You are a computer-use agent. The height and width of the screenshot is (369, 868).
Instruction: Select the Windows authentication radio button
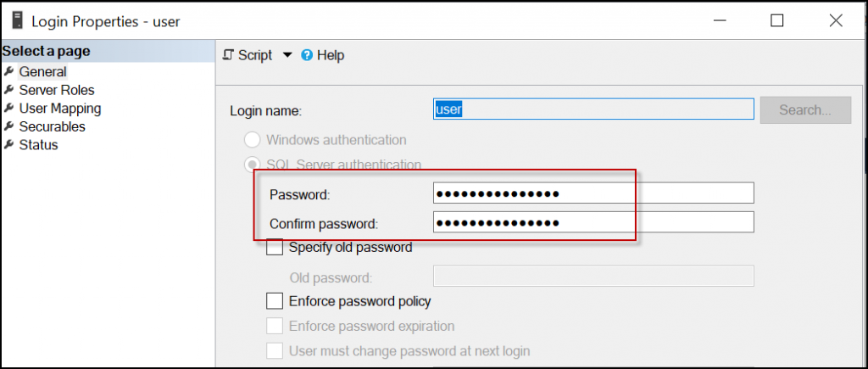(x=253, y=140)
